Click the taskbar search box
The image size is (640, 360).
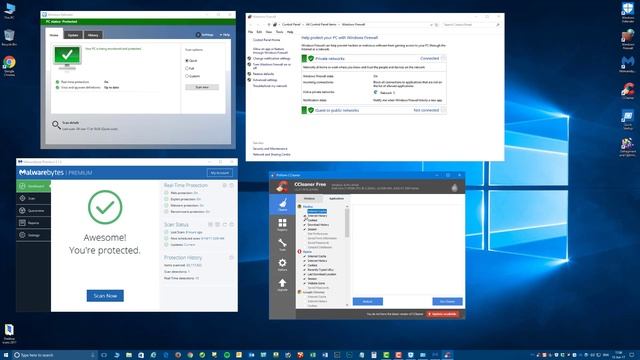coord(54,355)
